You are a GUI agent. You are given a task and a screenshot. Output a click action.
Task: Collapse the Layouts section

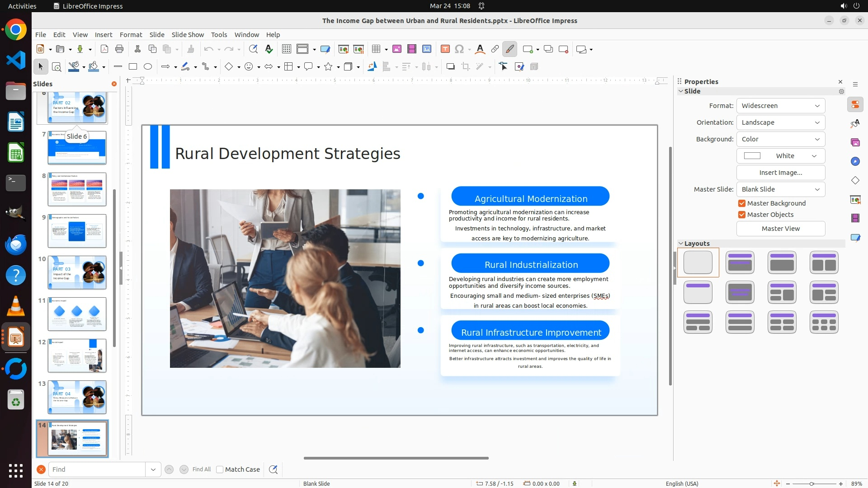coord(681,244)
